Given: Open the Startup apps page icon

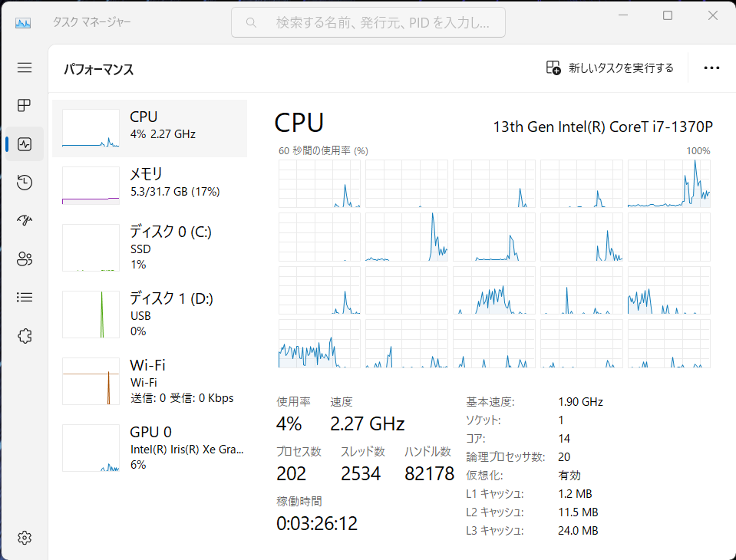Looking at the screenshot, I should pos(25,220).
